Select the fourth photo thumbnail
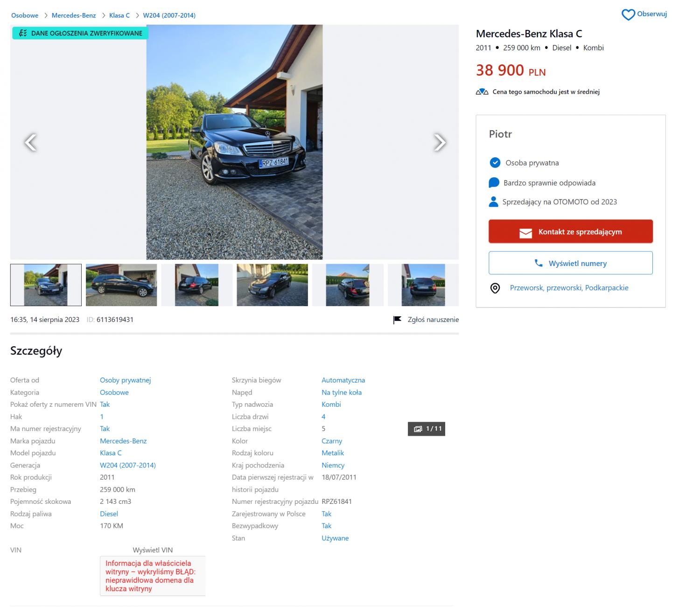This screenshot has width=700, height=607. (273, 285)
